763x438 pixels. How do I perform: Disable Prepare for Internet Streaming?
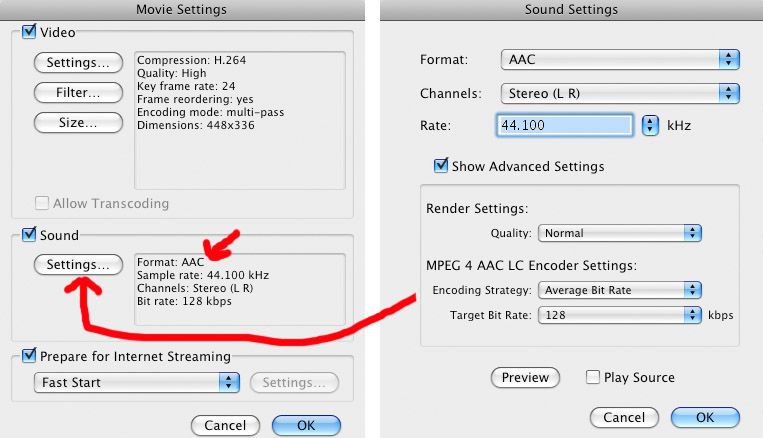click(28, 356)
